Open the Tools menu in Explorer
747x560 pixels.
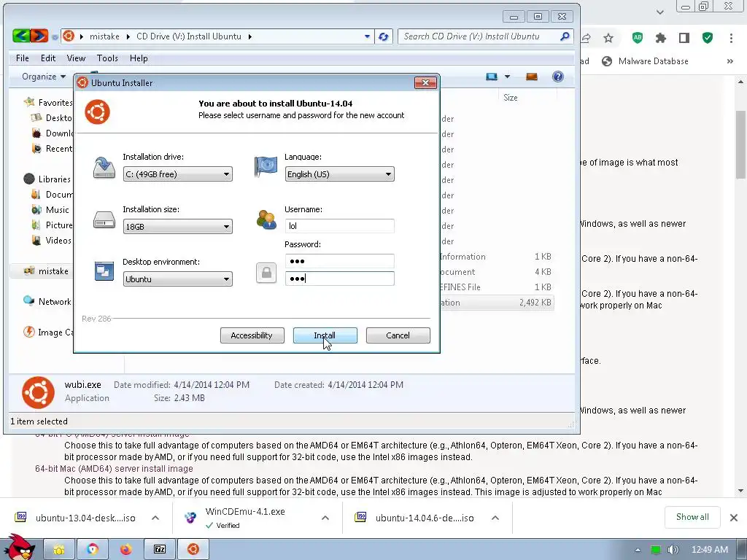[x=107, y=58]
